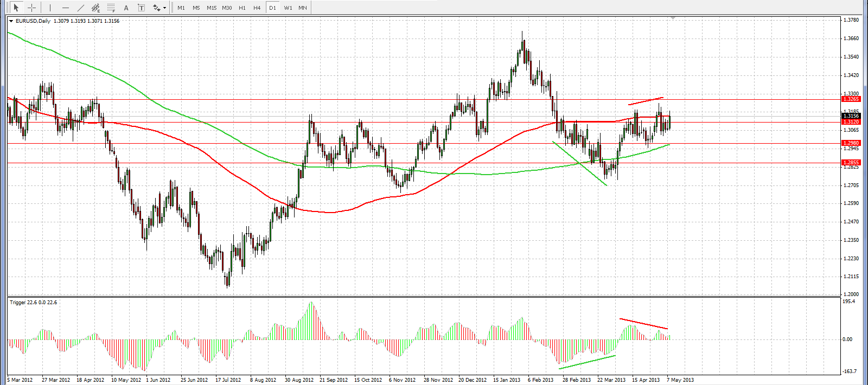The width and height of the screenshot is (868, 385).
Task: Pick the Draw Vertical Line tool
Action: click(x=50, y=8)
